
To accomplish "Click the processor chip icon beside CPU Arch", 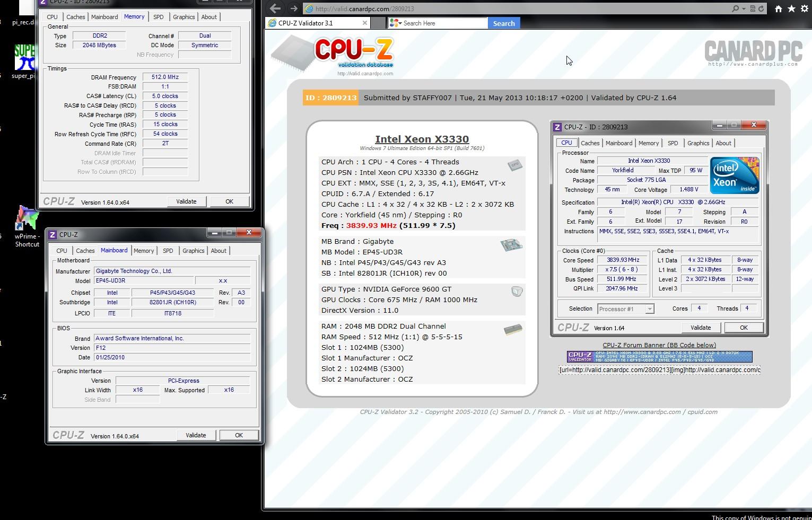I will 514,165.
